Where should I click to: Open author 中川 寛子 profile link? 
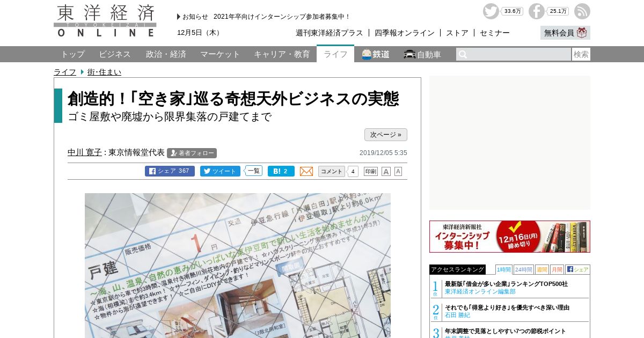85,152
